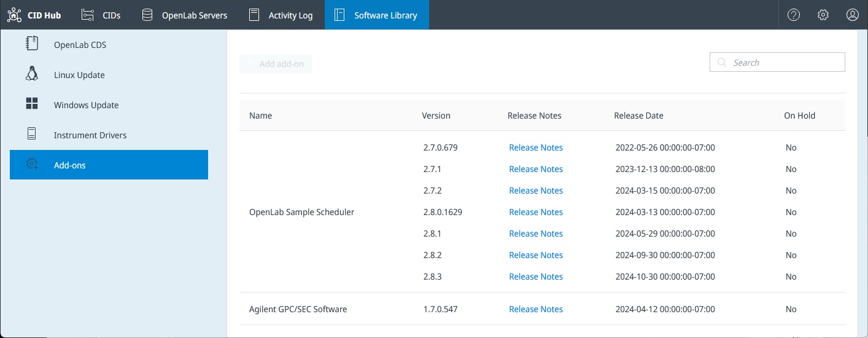Go to CID Hub home label

pyautogui.click(x=44, y=15)
